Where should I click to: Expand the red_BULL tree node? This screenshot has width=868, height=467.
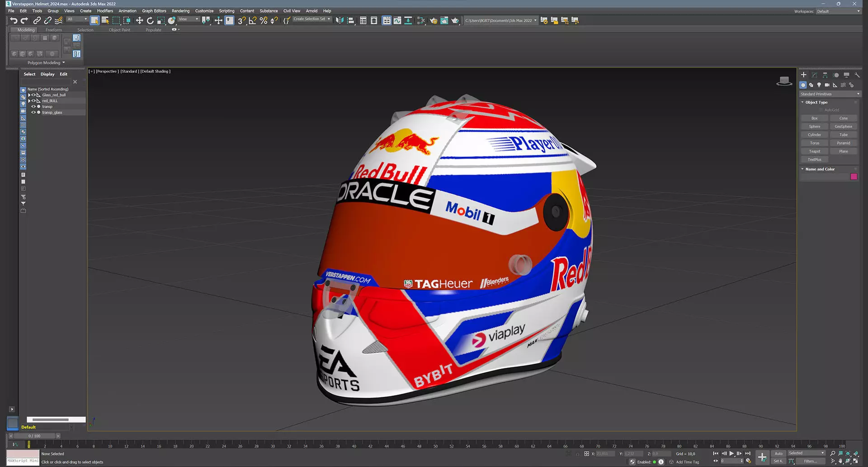tap(29, 101)
